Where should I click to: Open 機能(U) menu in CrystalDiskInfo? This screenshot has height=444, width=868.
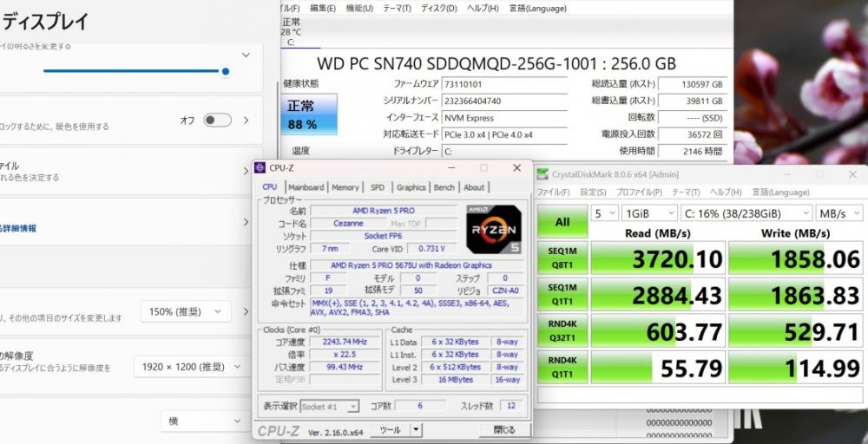[359, 9]
